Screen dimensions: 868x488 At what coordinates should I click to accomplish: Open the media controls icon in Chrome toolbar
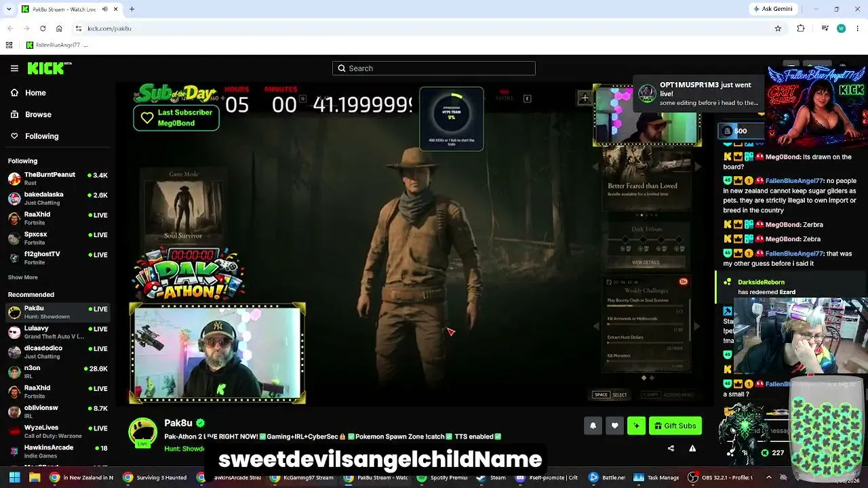pyautogui.click(x=825, y=28)
